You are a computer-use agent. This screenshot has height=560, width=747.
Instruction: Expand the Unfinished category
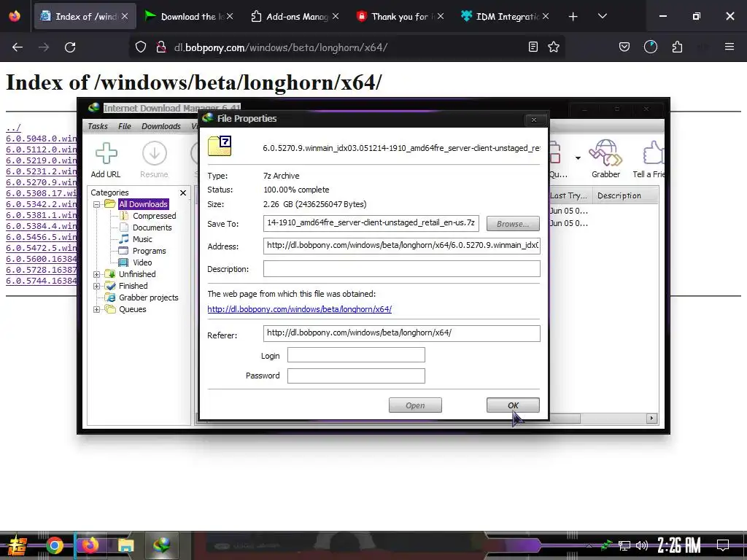click(97, 274)
